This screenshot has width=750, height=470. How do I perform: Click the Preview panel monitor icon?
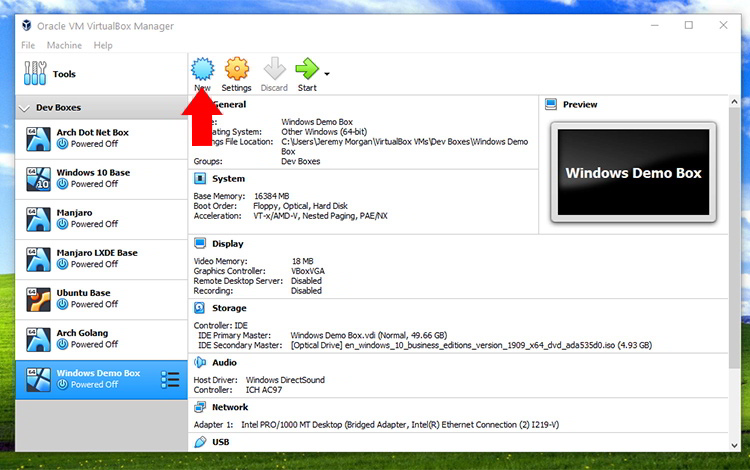[551, 104]
